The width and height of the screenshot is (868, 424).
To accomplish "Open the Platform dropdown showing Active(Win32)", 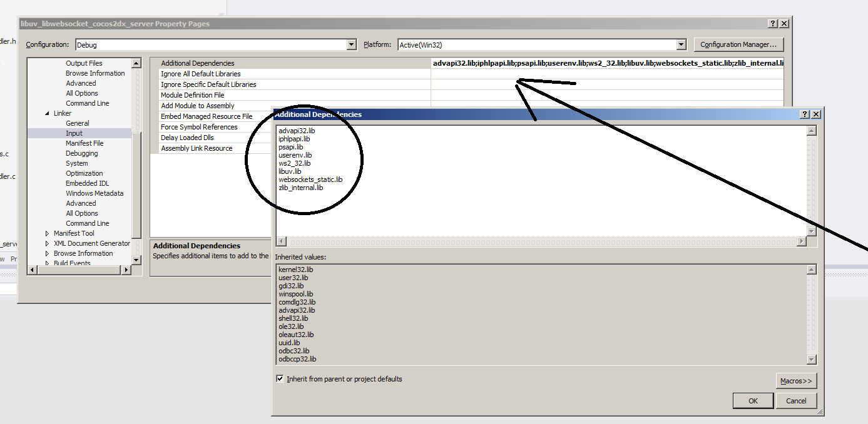I will (682, 44).
